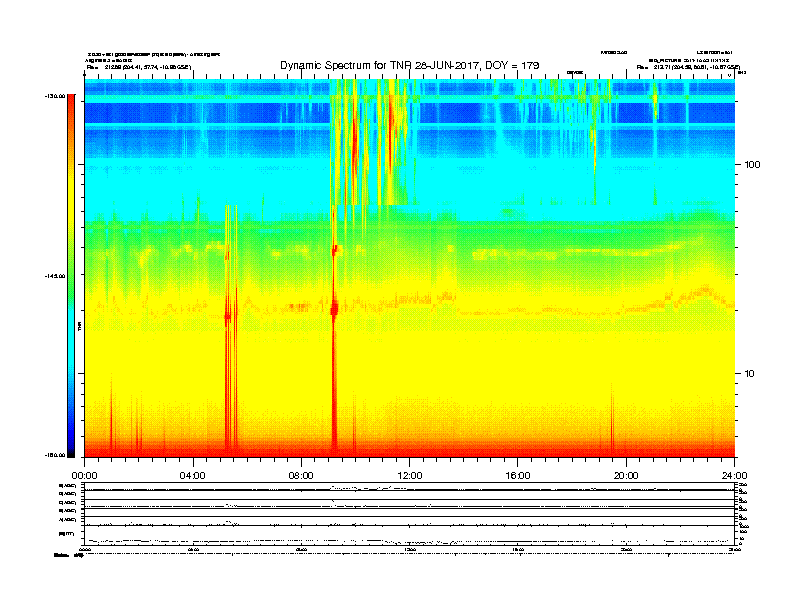The image size is (792, 612).
Task: Click the large 20:00 time-axis label
Action: pos(626,476)
